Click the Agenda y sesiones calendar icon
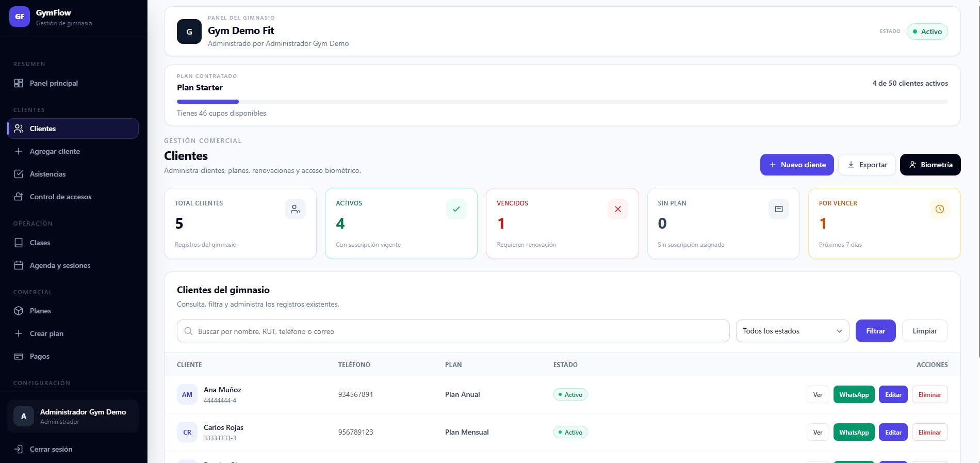The image size is (980, 463). click(19, 265)
